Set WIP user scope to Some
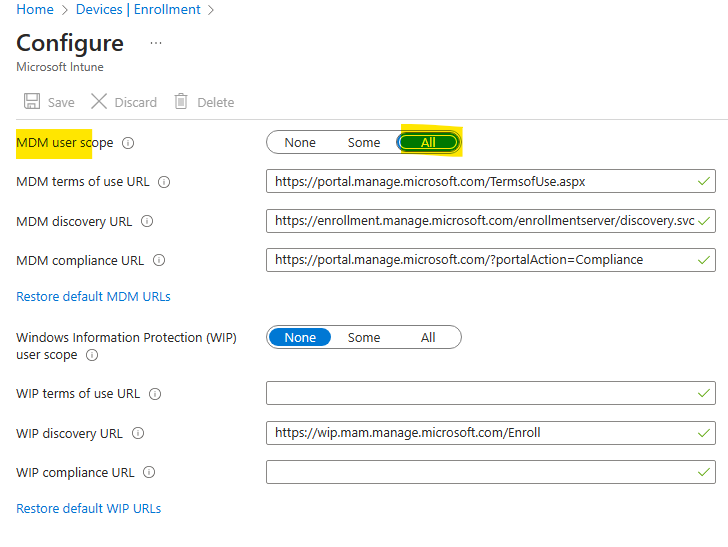Viewport: 728px width, 547px height. (x=364, y=338)
